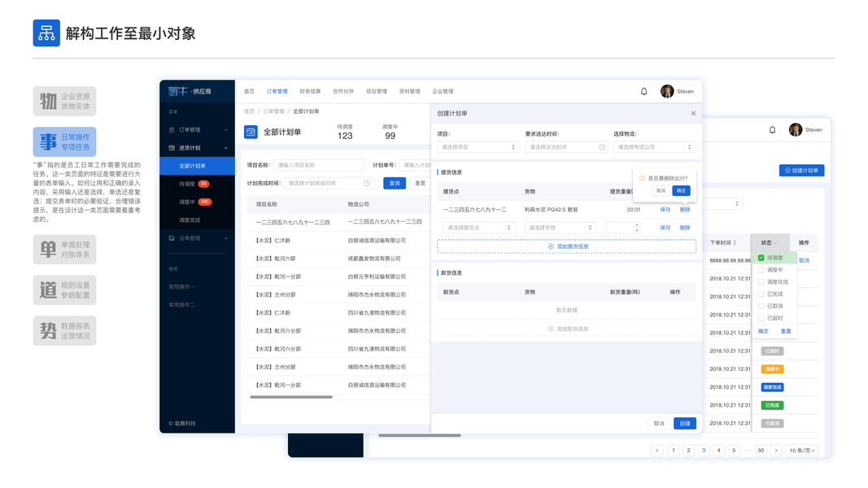Click the blue 查询 button
Image resolution: width=868 pixels, height=488 pixels.
click(395, 183)
